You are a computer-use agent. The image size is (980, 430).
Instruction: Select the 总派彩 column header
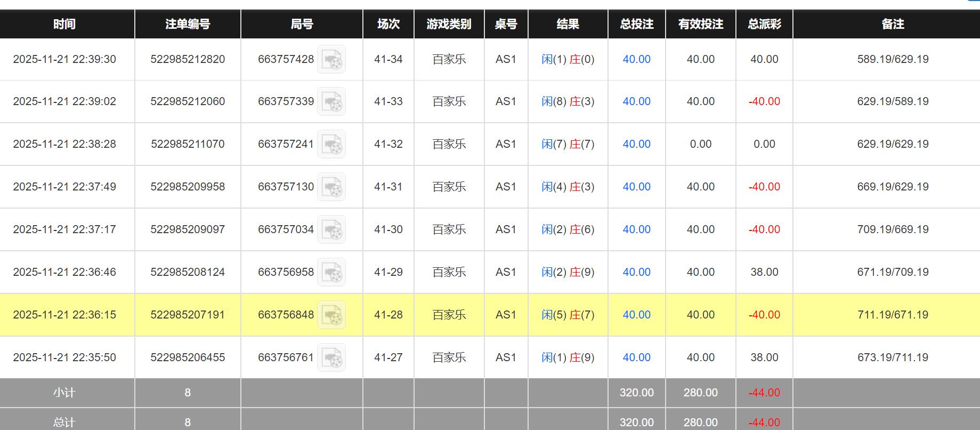[764, 24]
